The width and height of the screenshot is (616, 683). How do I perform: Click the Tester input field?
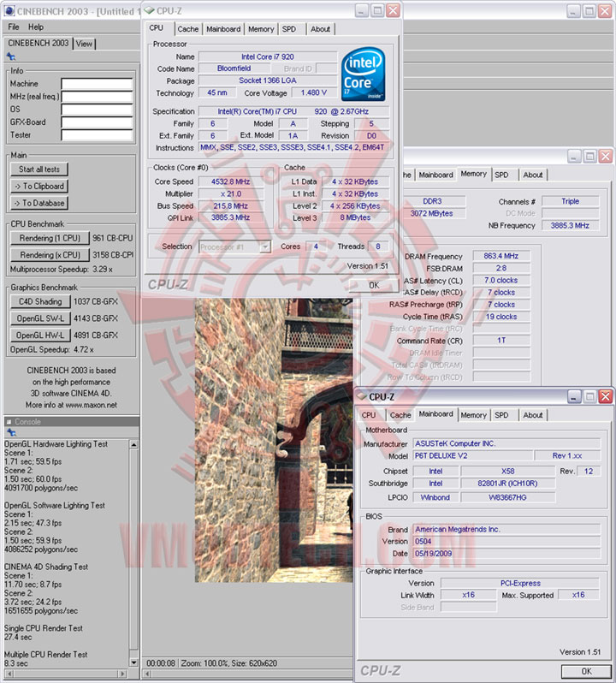click(97, 135)
